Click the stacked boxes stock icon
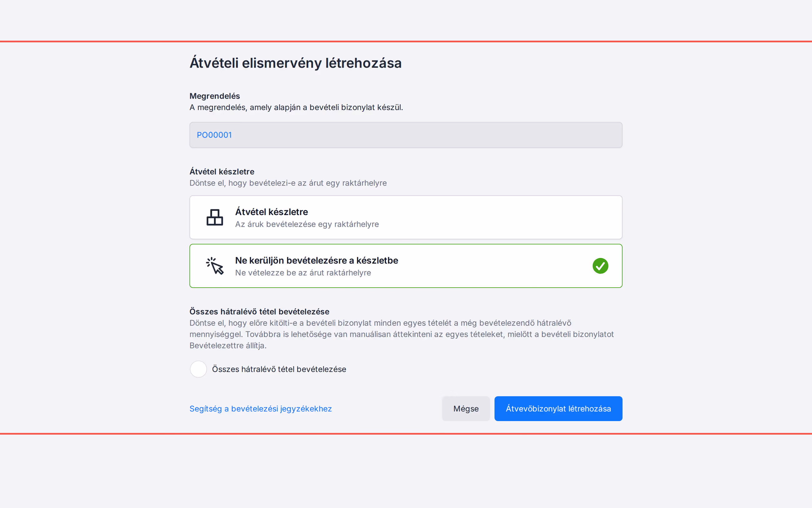812x508 pixels. click(215, 217)
